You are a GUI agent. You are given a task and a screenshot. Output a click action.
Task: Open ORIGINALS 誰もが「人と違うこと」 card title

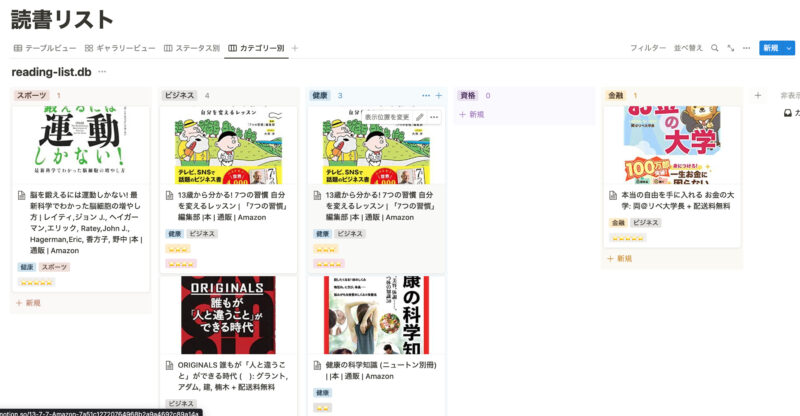pos(233,376)
